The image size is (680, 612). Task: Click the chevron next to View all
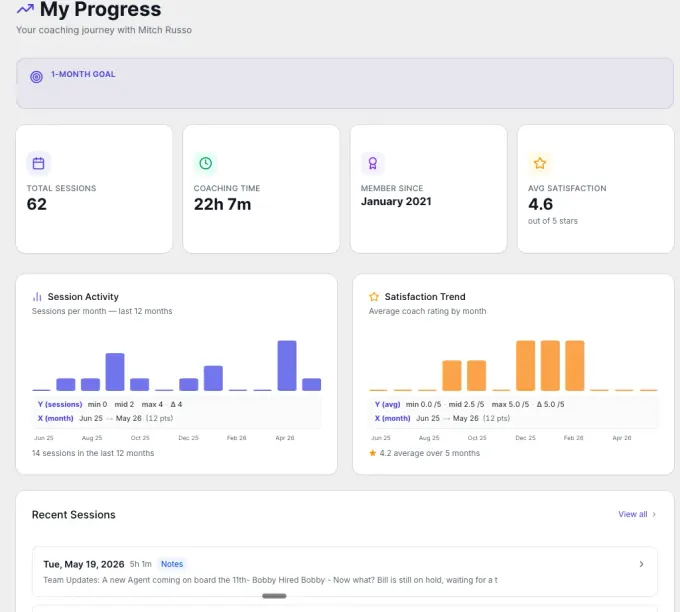[654, 514]
